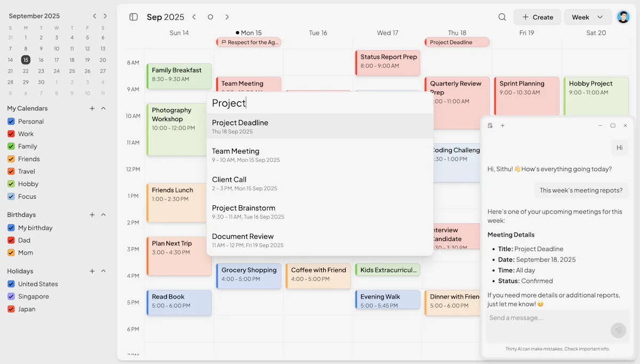Jump to today using circle icon
640x364 pixels.
pos(210,17)
